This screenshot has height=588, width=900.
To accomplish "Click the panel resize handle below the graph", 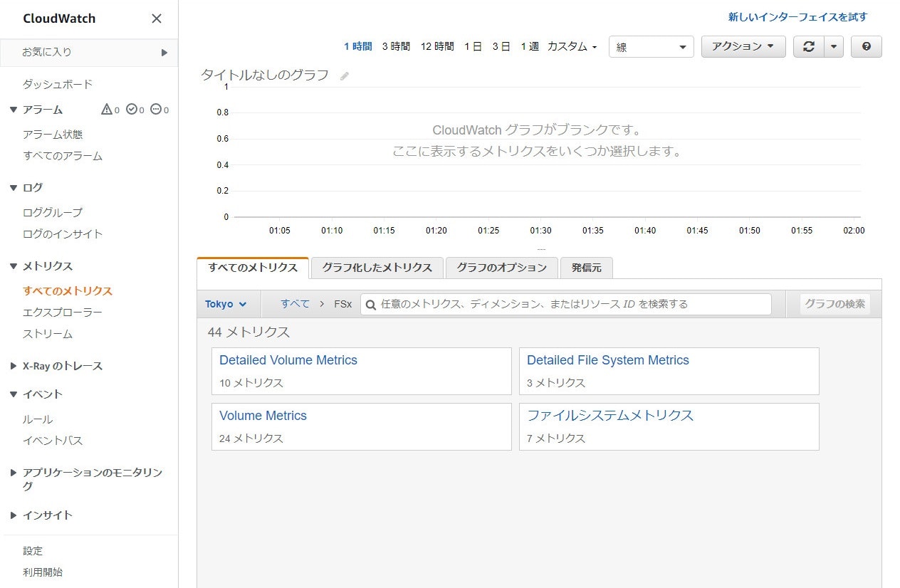I will coord(541,249).
